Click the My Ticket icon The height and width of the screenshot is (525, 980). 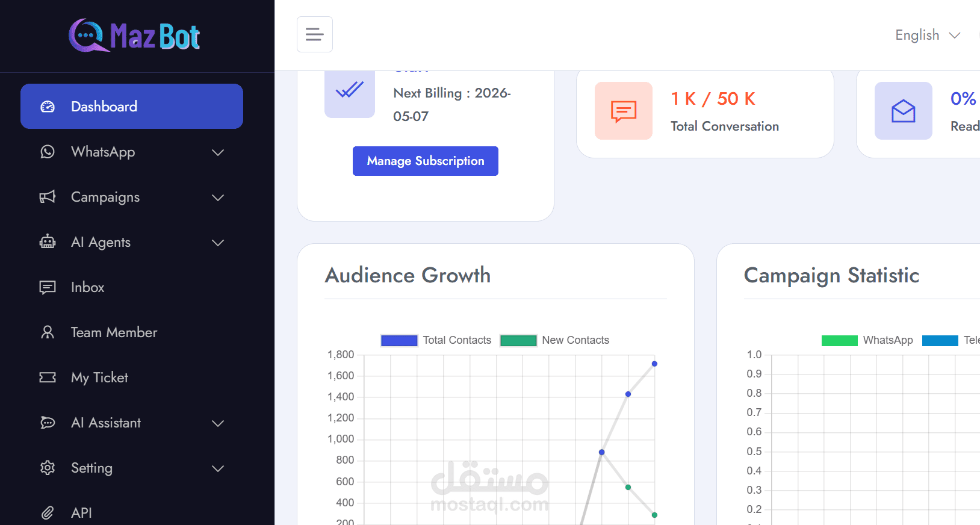point(48,377)
